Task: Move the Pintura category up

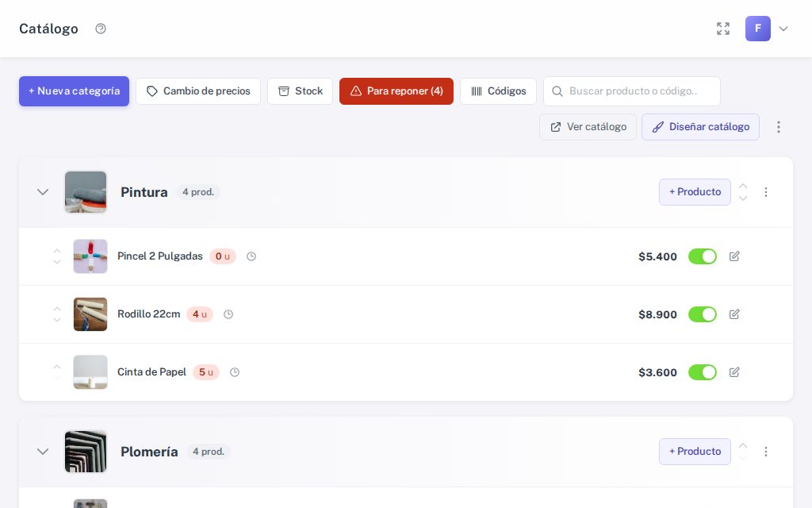Action: tap(743, 186)
